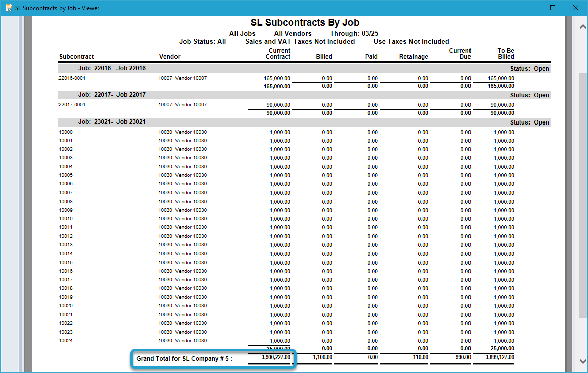Click the 110.00 grand total retainage
The image size is (588, 373).
point(421,358)
